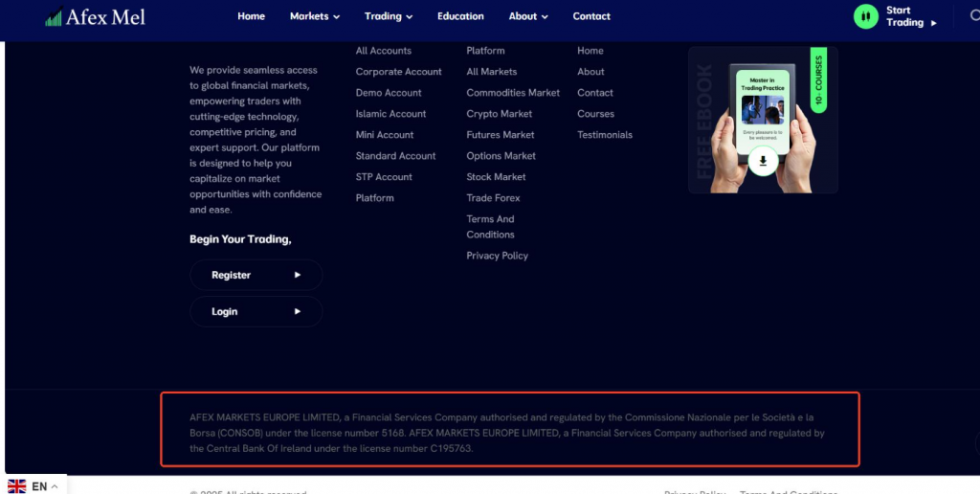
Task: Open Platform link above All Markets
Action: coord(485,51)
